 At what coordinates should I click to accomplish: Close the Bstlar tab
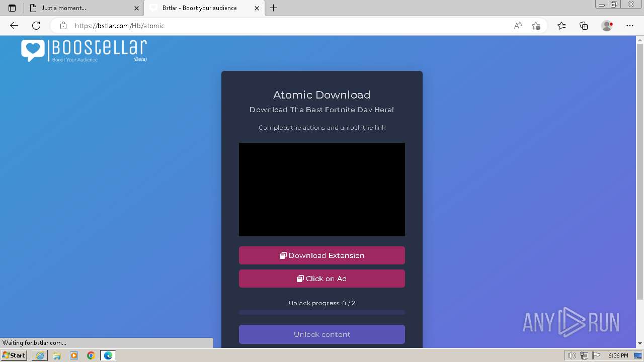tap(257, 8)
